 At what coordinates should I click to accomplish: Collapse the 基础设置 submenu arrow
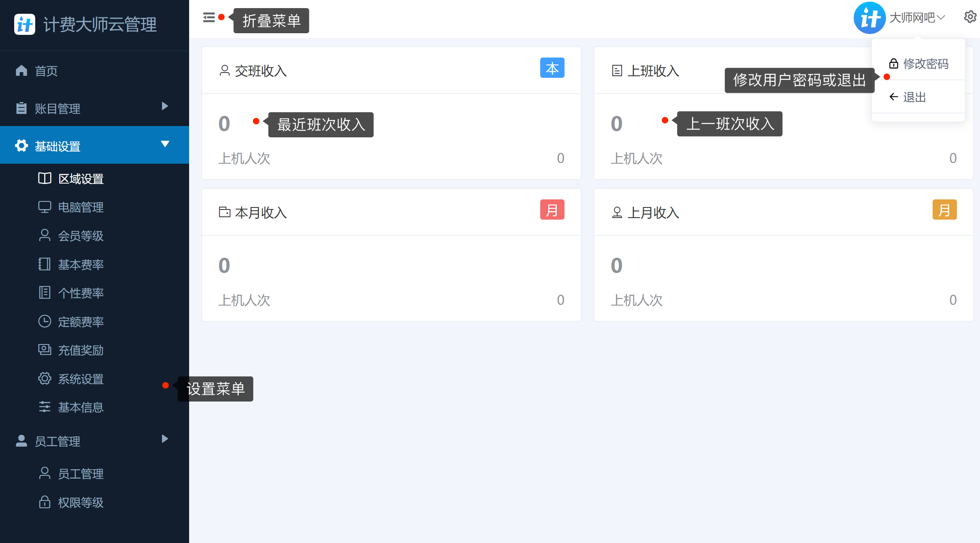165,144
